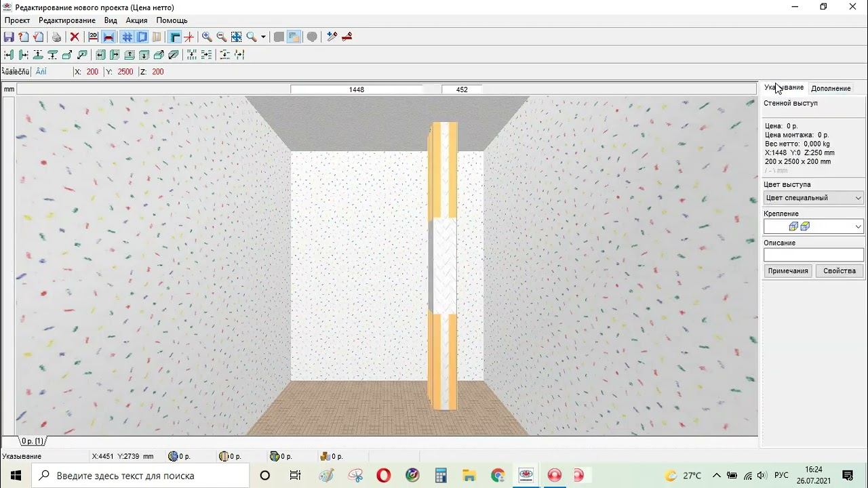Toggle the red crosshair axis icon
This screenshot has width=868, height=488.
coord(189,37)
